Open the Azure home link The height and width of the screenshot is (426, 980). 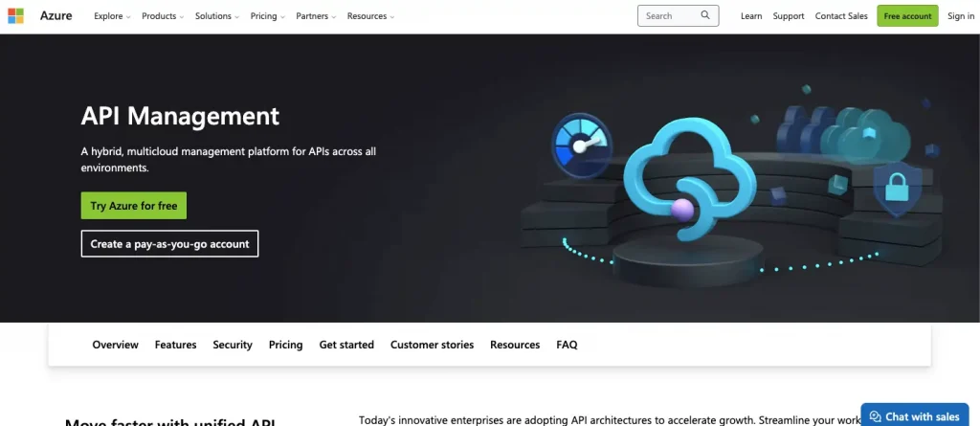coord(56,15)
